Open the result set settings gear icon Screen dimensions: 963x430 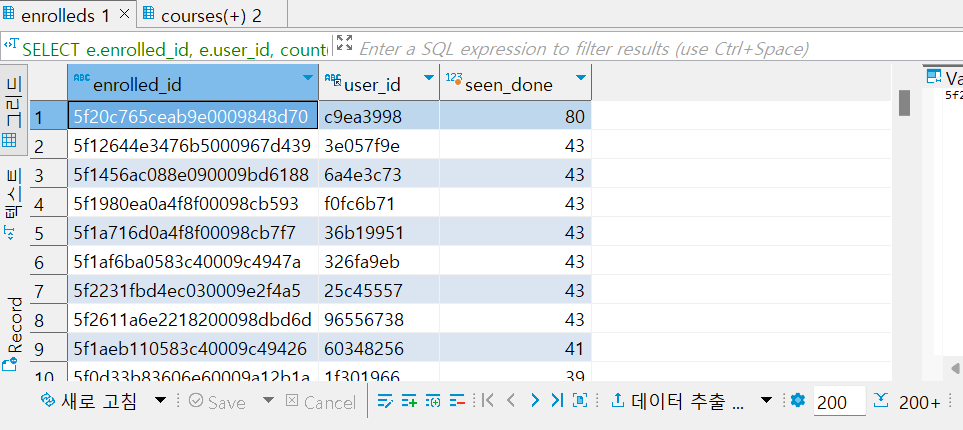798,401
